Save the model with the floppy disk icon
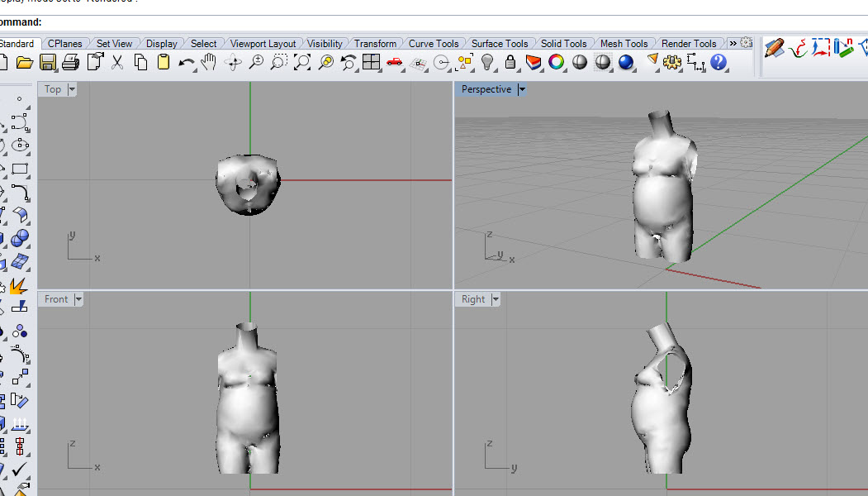The width and height of the screenshot is (868, 496). [48, 62]
